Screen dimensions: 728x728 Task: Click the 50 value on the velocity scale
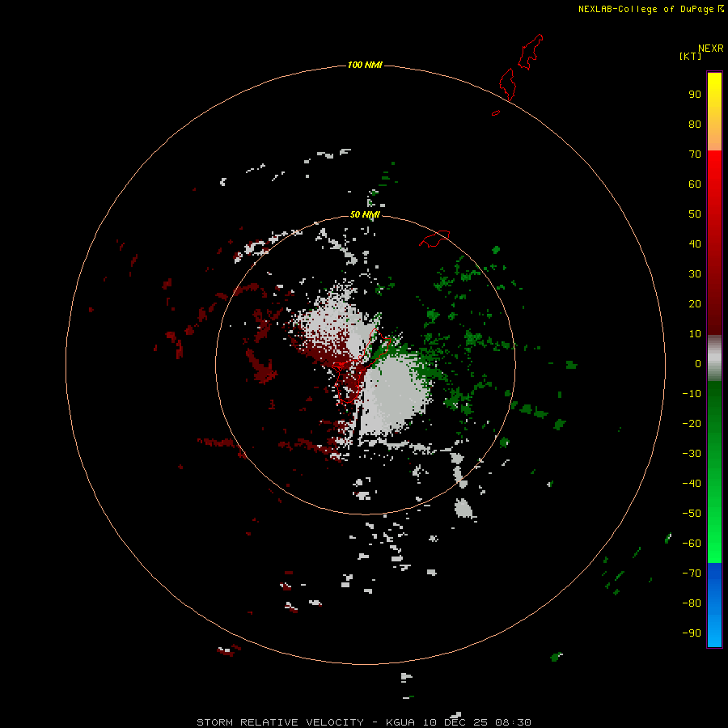(695, 214)
